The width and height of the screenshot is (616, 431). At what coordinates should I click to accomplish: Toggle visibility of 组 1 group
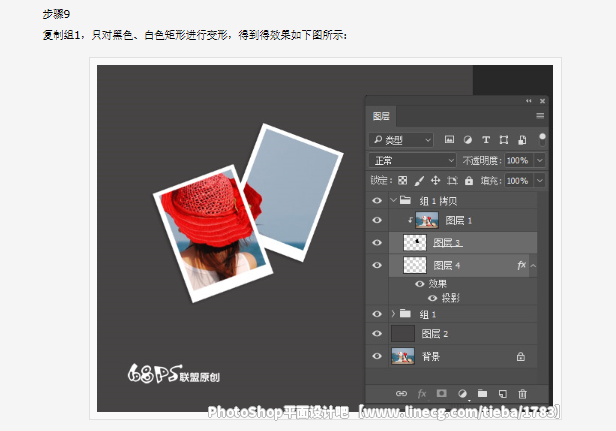click(x=377, y=314)
